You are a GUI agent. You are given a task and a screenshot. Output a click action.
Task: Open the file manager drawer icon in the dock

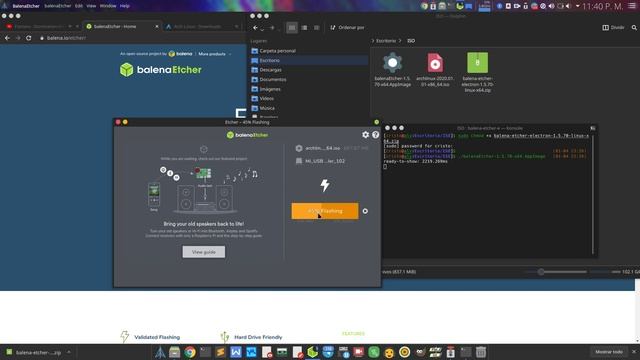click(x=175, y=352)
